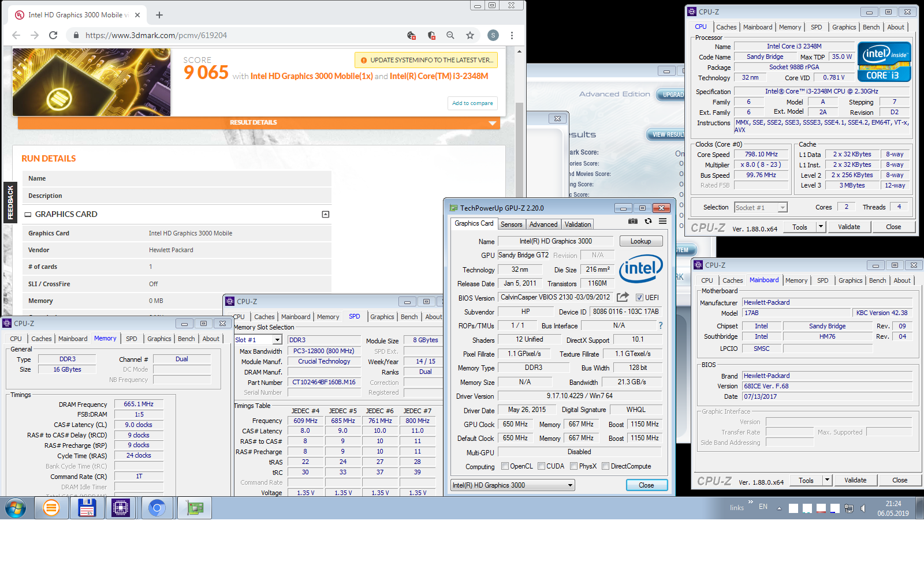Open browser profile avatar S
This screenshot has width=924, height=573.
pyautogui.click(x=493, y=35)
